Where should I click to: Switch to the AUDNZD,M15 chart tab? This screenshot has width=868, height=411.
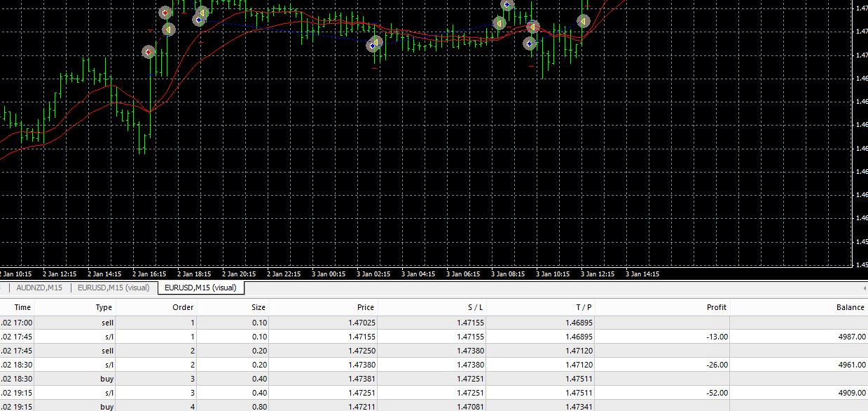click(x=39, y=288)
